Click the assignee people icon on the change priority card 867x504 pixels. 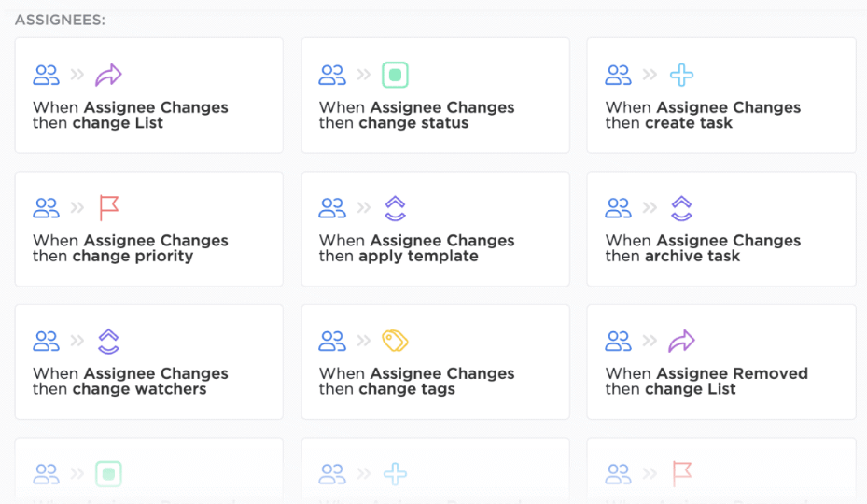pos(46,208)
